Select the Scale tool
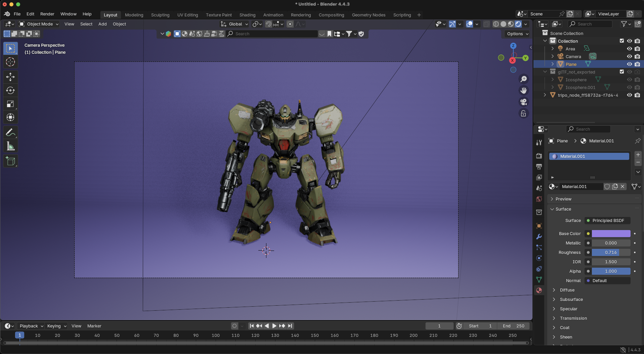644x354 pixels. pos(10,104)
